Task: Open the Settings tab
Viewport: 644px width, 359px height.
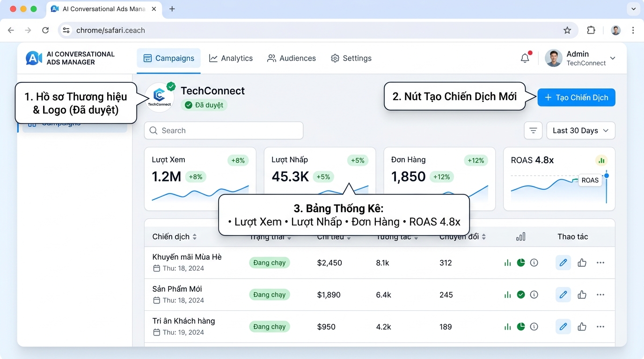Action: click(x=351, y=58)
